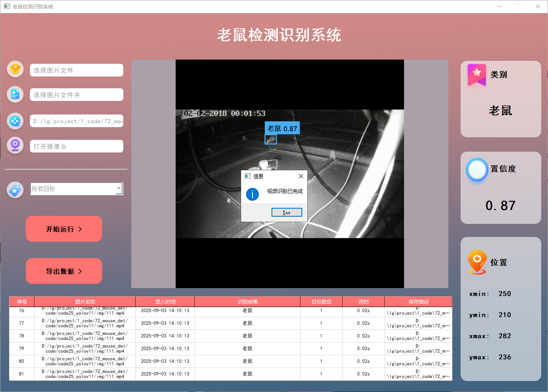This screenshot has height=392, width=548.
Task: Click the 打开摄像头 field
Action: point(76,146)
